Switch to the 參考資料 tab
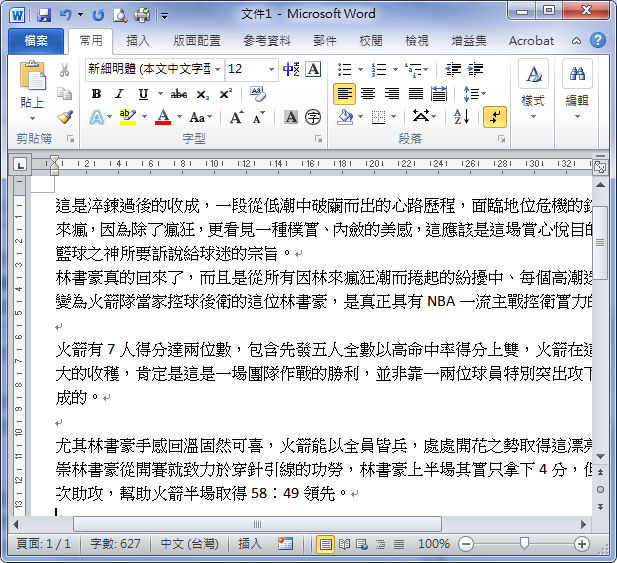617x563 pixels. coord(267,41)
